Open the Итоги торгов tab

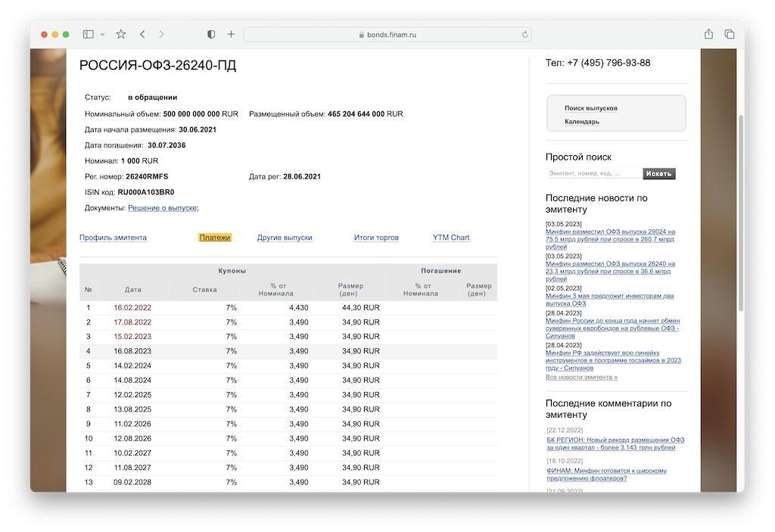click(376, 238)
